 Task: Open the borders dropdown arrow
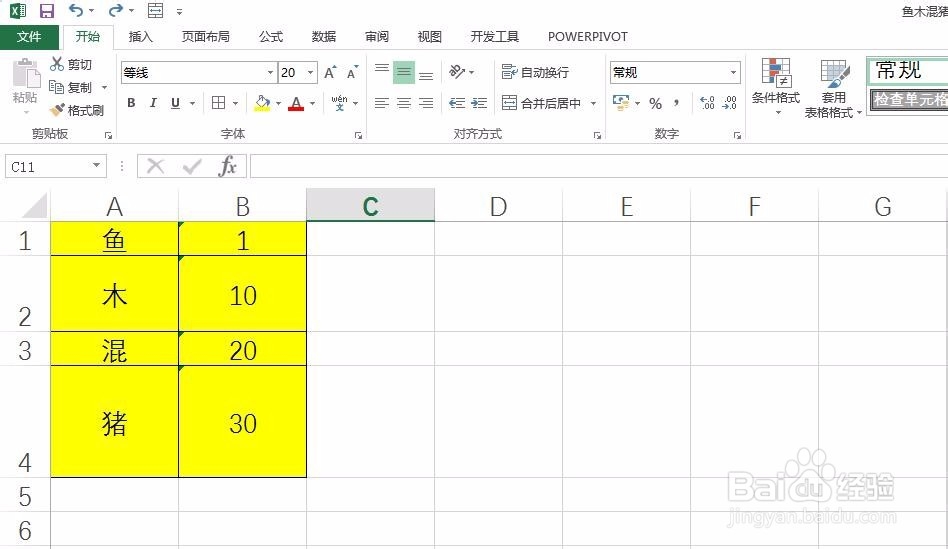click(235, 103)
